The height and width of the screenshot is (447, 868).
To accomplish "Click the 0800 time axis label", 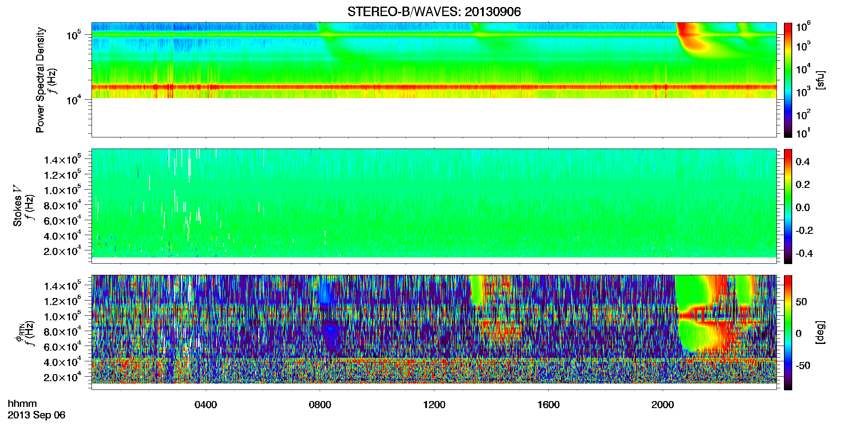I will (x=320, y=404).
